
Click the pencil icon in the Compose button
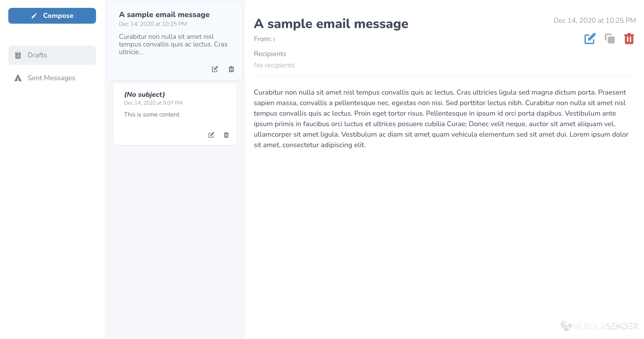pos(34,16)
